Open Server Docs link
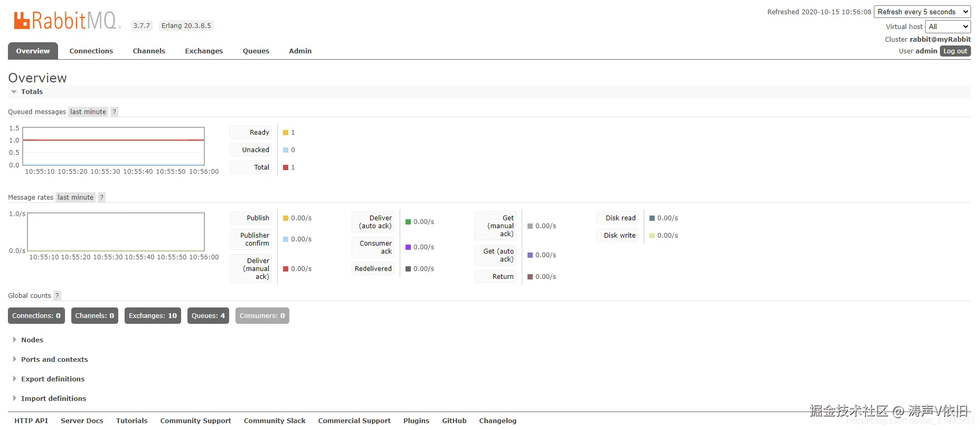This screenshot has width=980, height=430. click(x=82, y=420)
